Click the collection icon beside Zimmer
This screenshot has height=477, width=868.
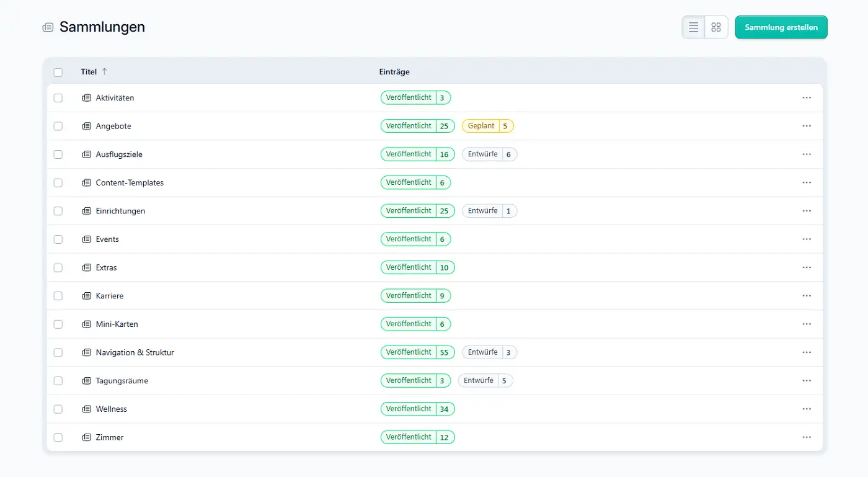87,437
